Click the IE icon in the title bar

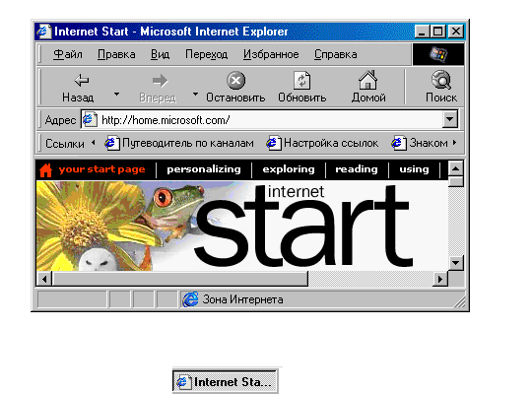pyautogui.click(x=44, y=32)
